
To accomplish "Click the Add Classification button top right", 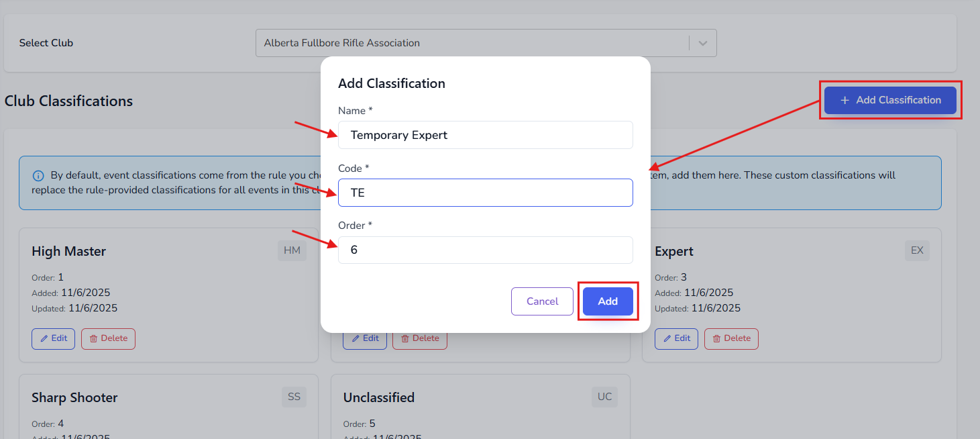I will [890, 99].
